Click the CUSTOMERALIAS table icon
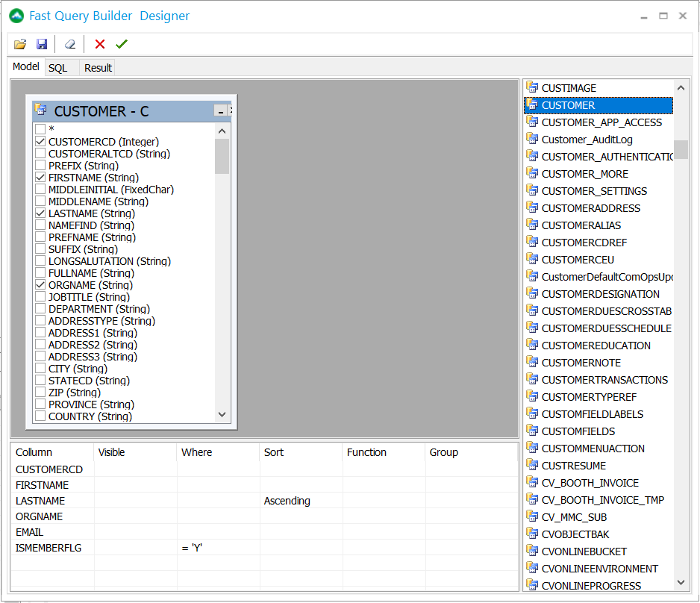The width and height of the screenshot is (700, 603). click(x=531, y=225)
